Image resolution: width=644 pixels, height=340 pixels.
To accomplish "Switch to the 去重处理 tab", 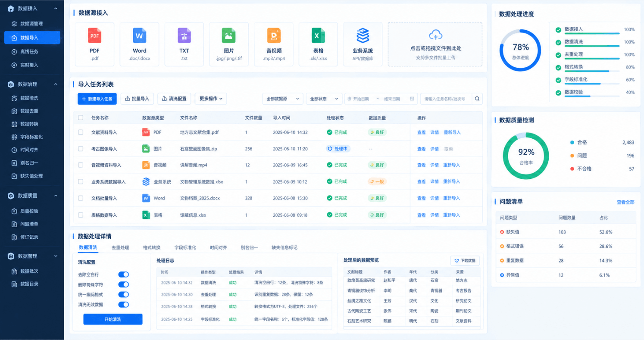I will pos(120,248).
